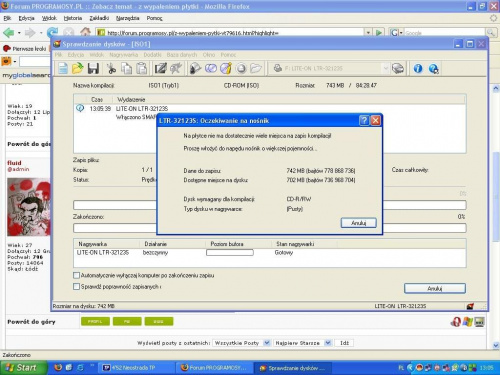Click Anuluj button in the main Nero window
The image size is (500, 375).
pyautogui.click(x=435, y=288)
